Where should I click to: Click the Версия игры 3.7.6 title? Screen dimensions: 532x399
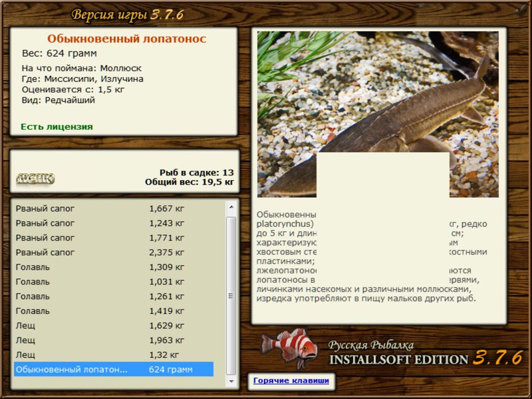click(x=128, y=15)
